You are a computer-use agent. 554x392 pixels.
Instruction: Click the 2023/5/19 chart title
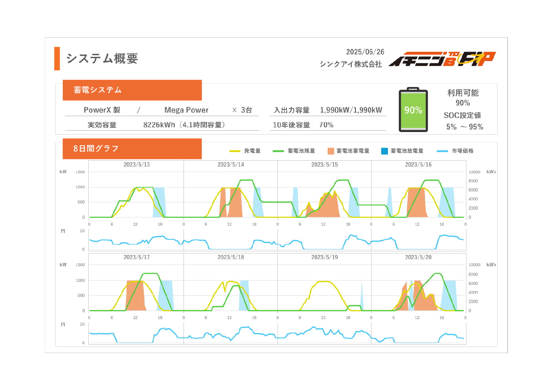coord(324,257)
